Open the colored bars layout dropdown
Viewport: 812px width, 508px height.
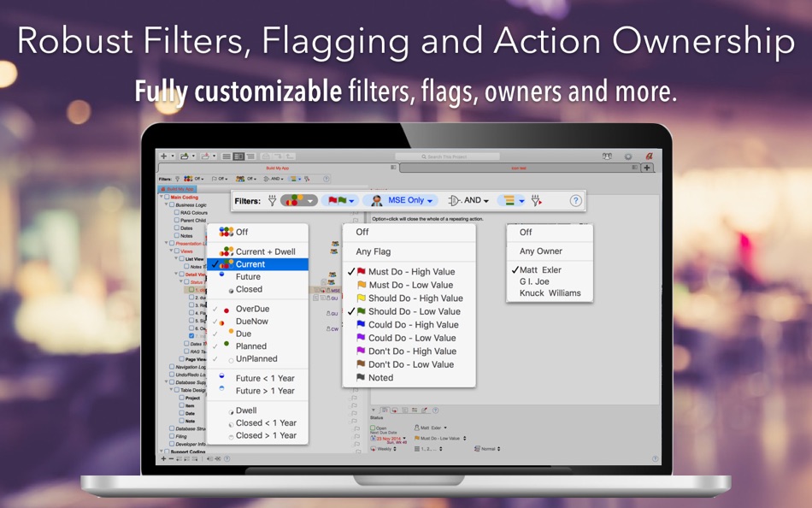point(511,201)
